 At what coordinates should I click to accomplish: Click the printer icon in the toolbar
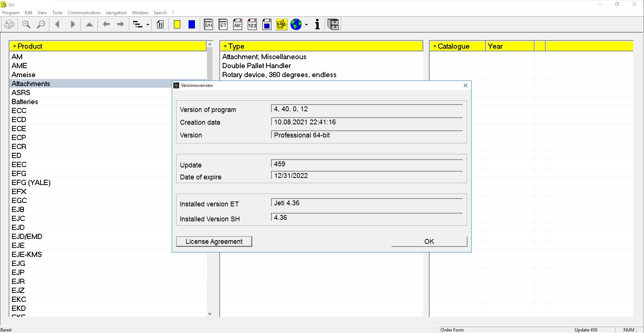[x=9, y=25]
